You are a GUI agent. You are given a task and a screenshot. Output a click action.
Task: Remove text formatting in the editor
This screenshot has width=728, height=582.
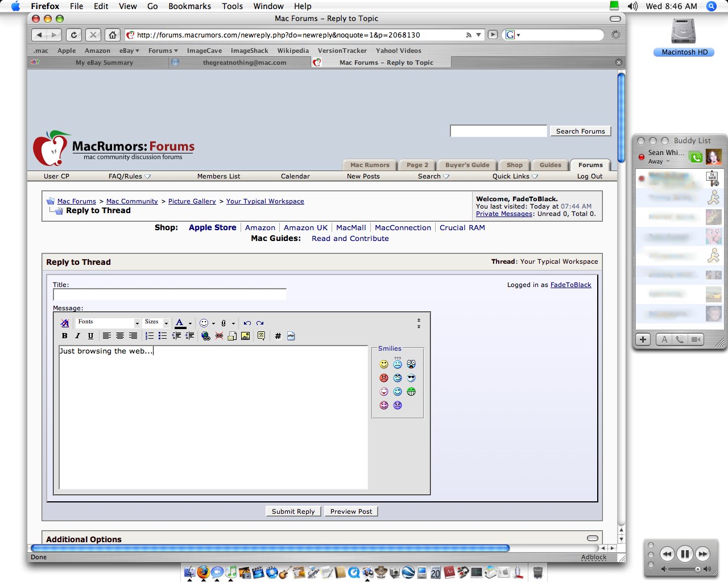pos(65,323)
